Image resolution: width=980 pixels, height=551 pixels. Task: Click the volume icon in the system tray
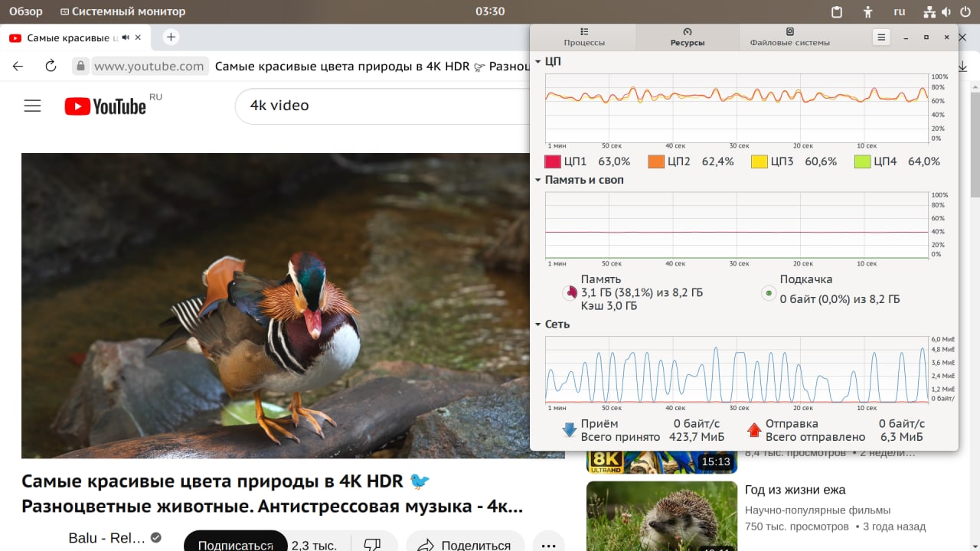point(947,11)
